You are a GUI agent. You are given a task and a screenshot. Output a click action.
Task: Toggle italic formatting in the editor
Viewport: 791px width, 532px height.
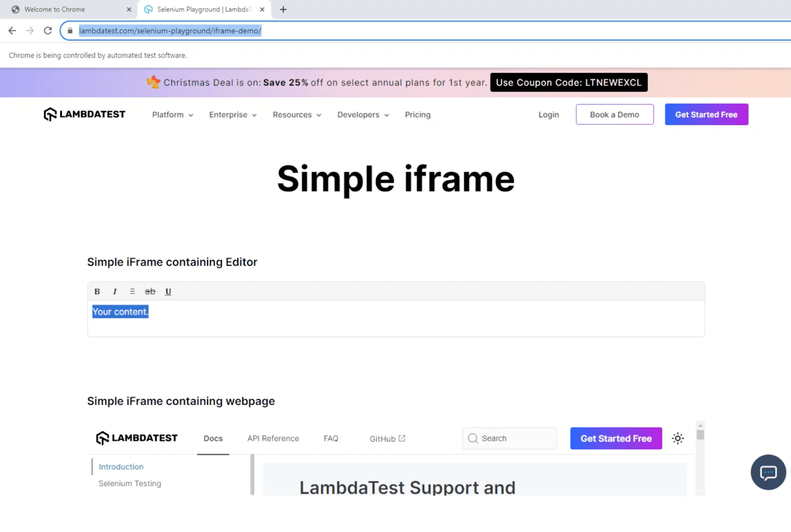point(115,291)
